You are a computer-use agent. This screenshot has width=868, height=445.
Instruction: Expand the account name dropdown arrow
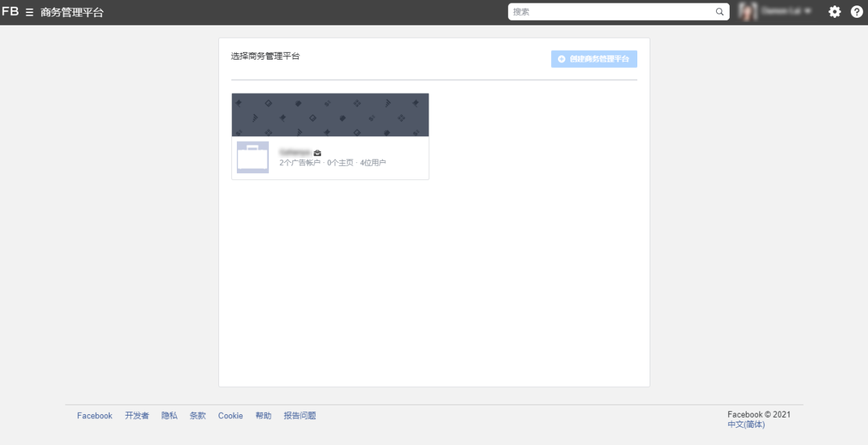808,12
